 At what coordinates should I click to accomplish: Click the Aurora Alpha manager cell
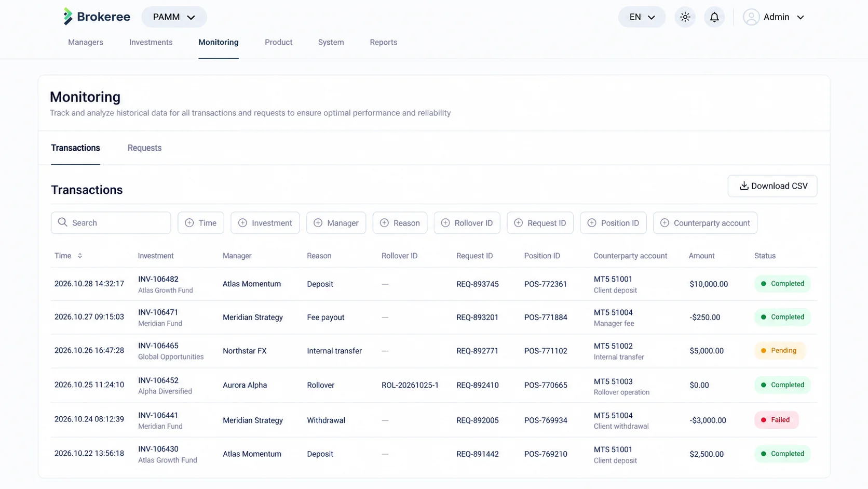[245, 385]
